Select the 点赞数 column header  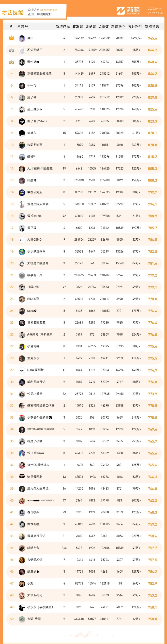(104, 26)
